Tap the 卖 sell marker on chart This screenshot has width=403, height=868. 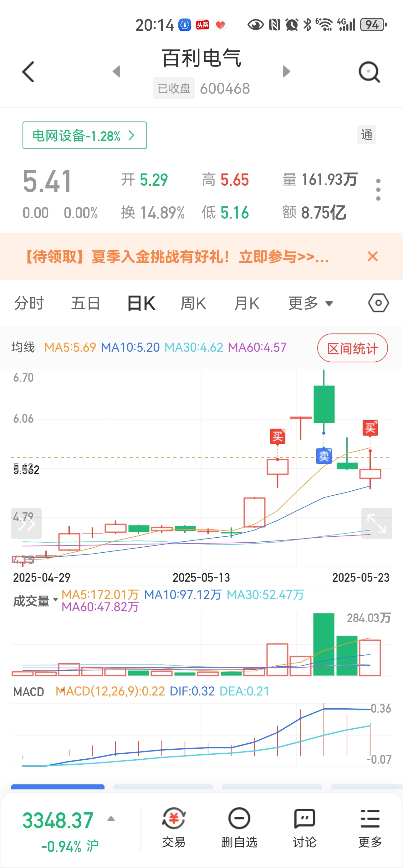pyautogui.click(x=324, y=456)
